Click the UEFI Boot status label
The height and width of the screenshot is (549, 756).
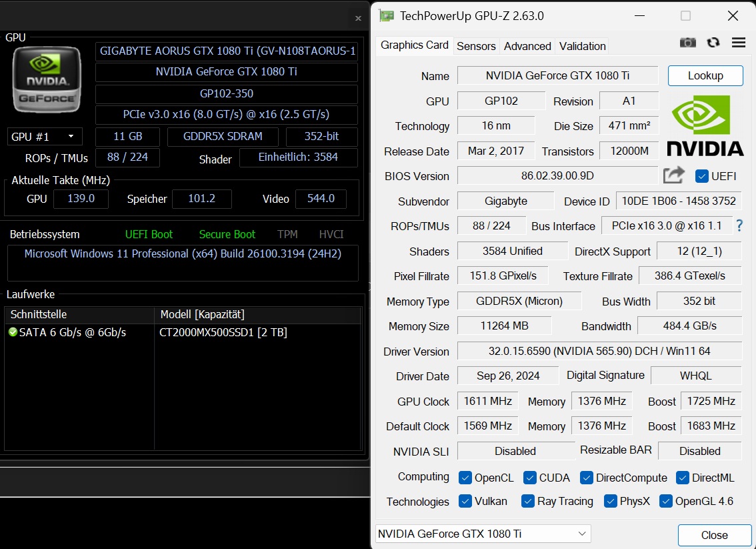point(149,234)
